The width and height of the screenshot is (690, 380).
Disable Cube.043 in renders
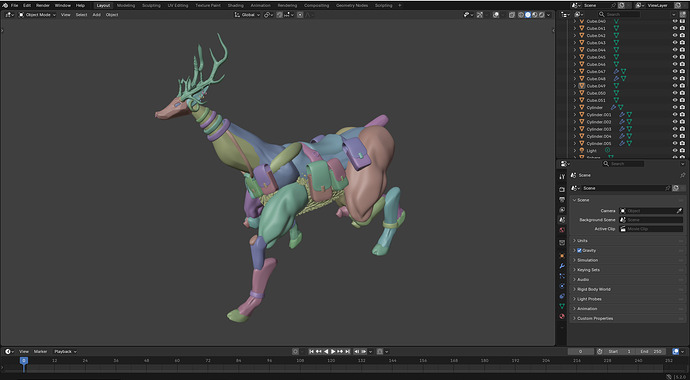coord(682,43)
